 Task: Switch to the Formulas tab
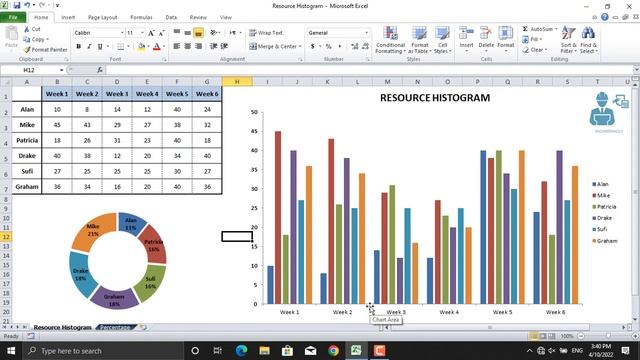[x=141, y=18]
